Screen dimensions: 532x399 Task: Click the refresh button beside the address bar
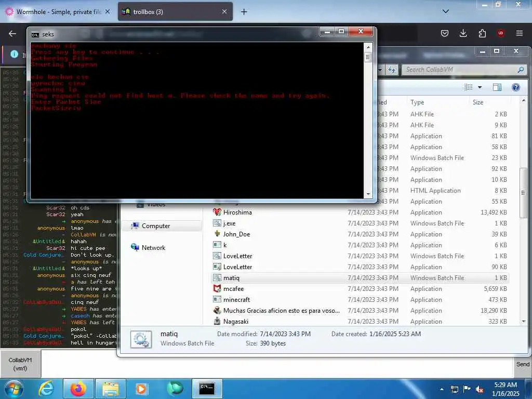[x=392, y=70]
